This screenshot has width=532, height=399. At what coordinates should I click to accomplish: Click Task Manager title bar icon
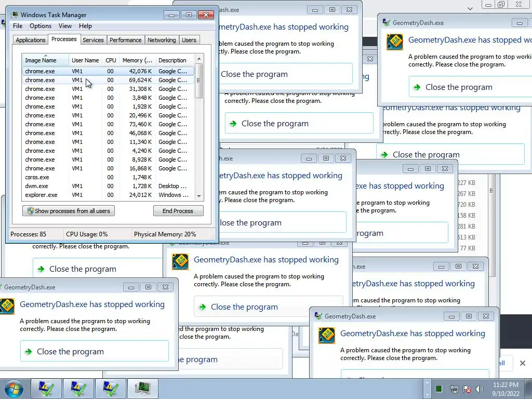click(x=14, y=15)
